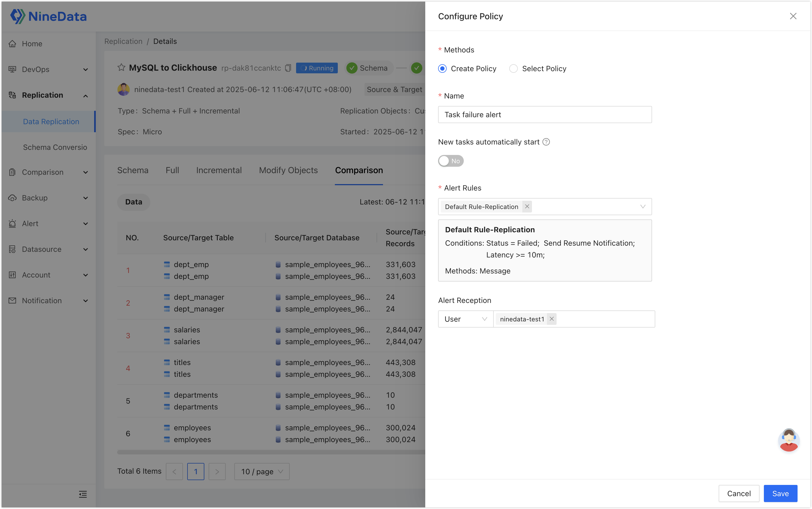Screen dimensions: 812x509
Task: Expand the Backup menu
Action: (85, 198)
